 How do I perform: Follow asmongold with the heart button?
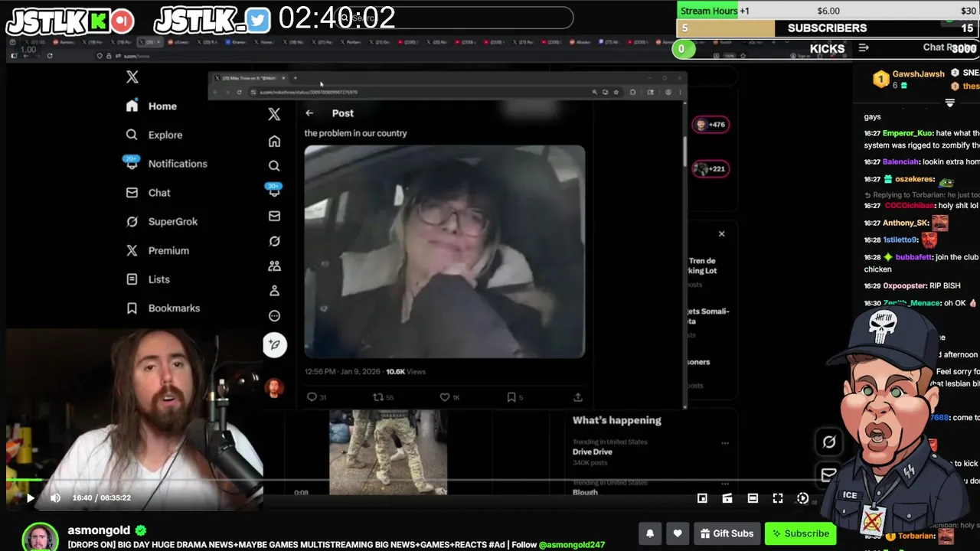678,533
